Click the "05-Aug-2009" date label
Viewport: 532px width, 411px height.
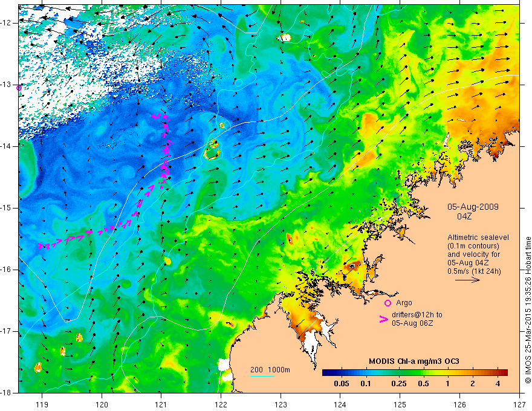(x=473, y=207)
